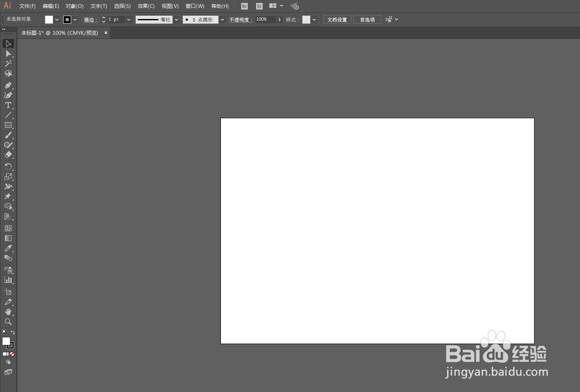The image size is (580, 392).
Task: Select the Shaper tool
Action: point(8,145)
